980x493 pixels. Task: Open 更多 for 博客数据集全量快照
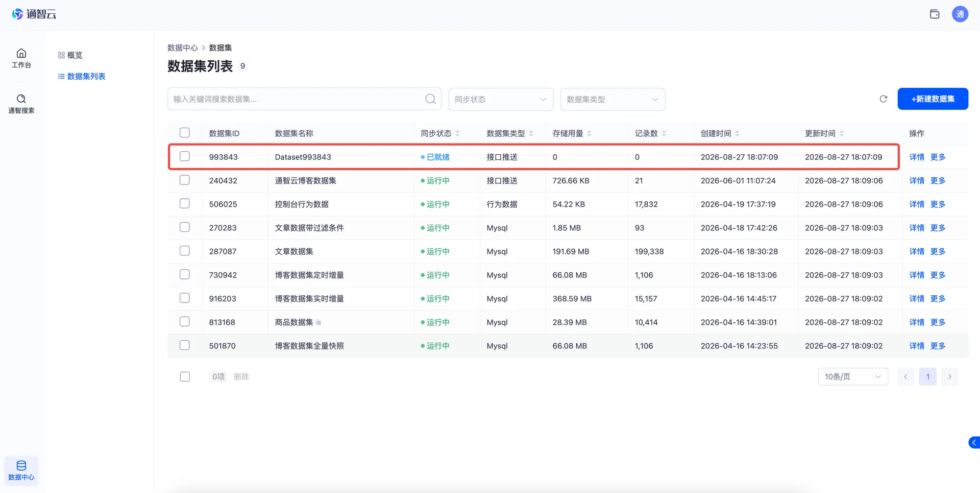(x=938, y=346)
